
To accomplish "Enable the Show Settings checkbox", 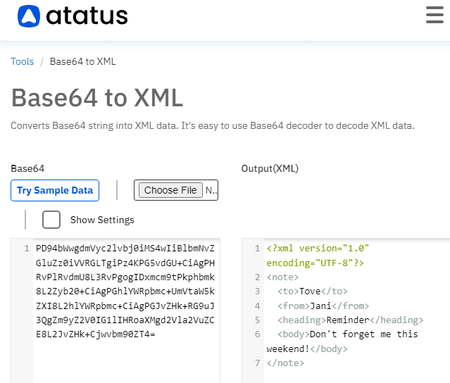I will click(51, 220).
